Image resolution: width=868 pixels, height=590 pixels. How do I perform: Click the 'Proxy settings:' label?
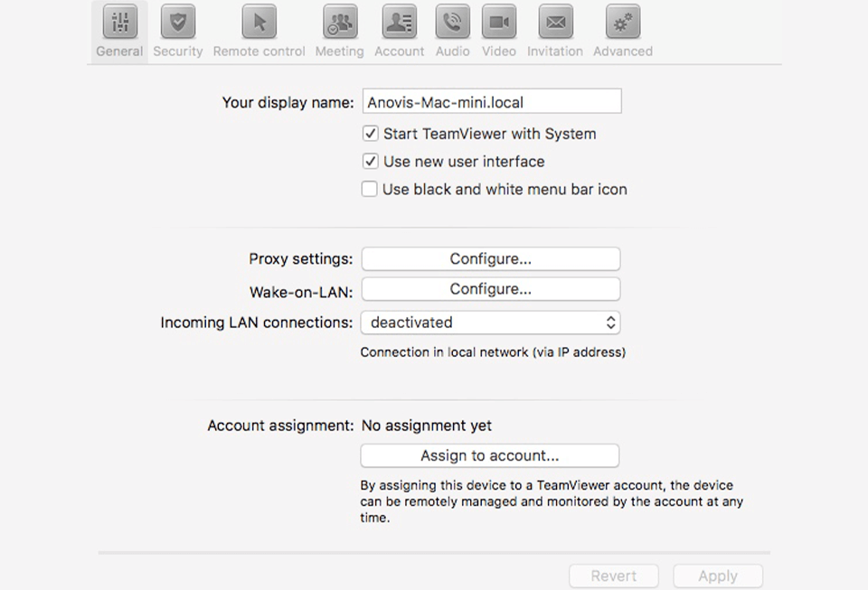300,258
